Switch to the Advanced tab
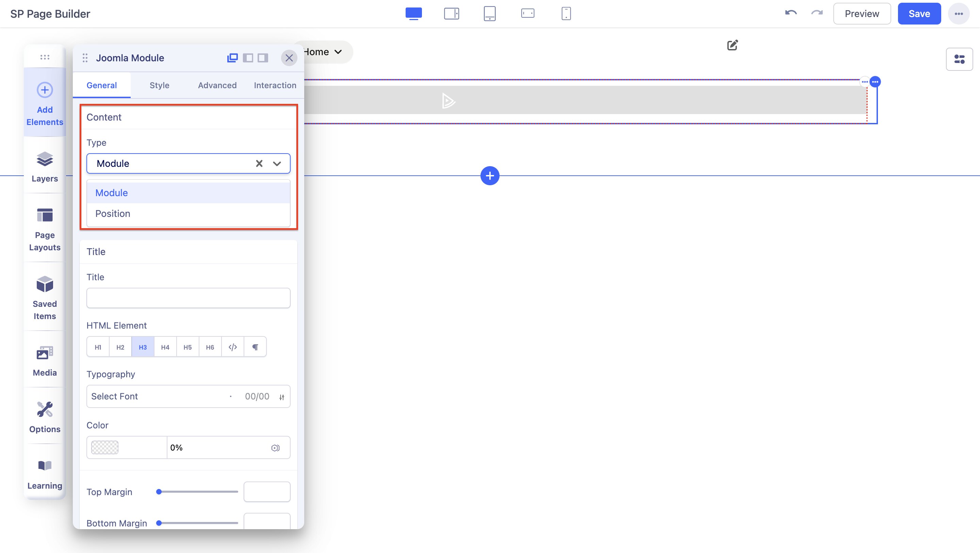 point(217,85)
